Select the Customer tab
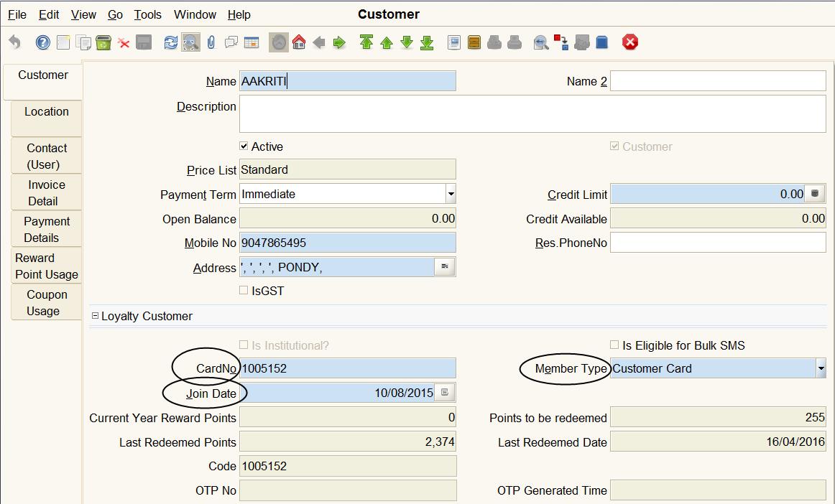 (42, 81)
